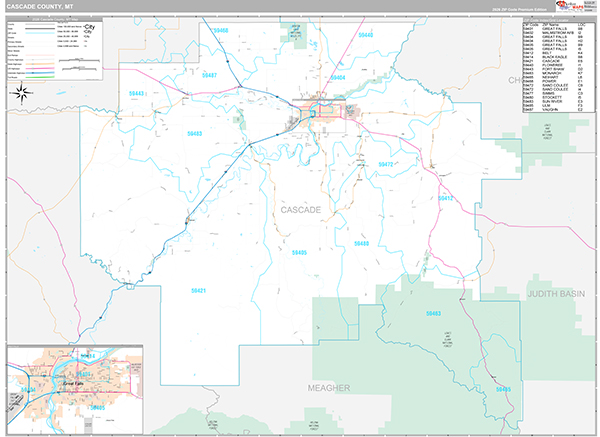The width and height of the screenshot is (600, 437).
Task: Open the Great Falls inset map
Action: (x=75, y=389)
